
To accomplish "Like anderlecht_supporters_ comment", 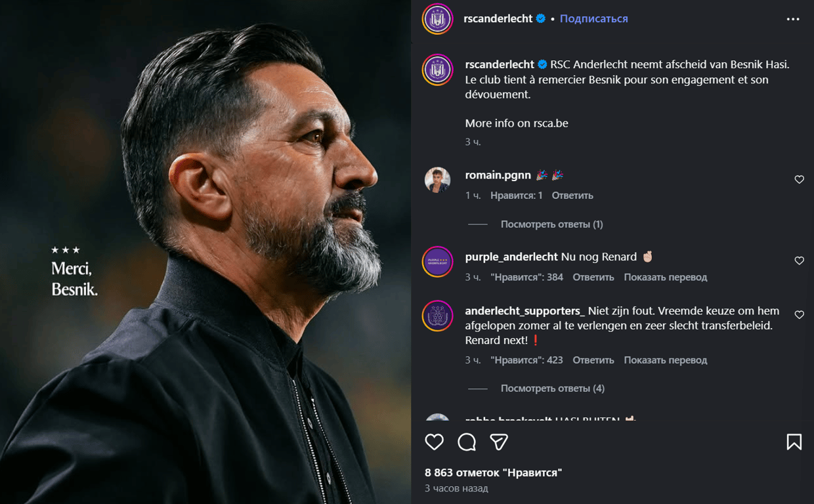I will tap(799, 315).
